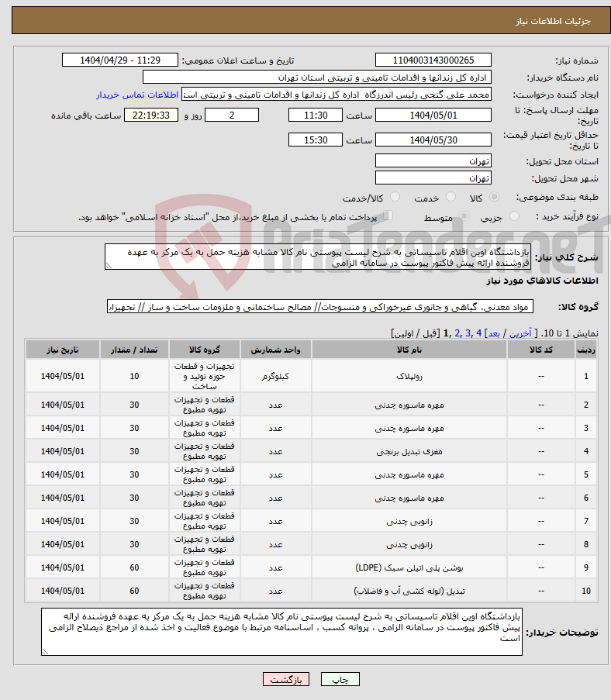Open buyer contact info link اطلاعات تماس خریدار

click(137, 95)
